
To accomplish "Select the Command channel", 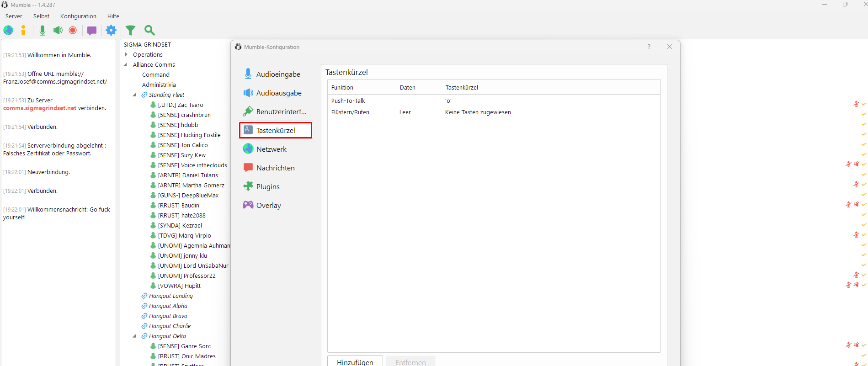I will pyautogui.click(x=156, y=74).
